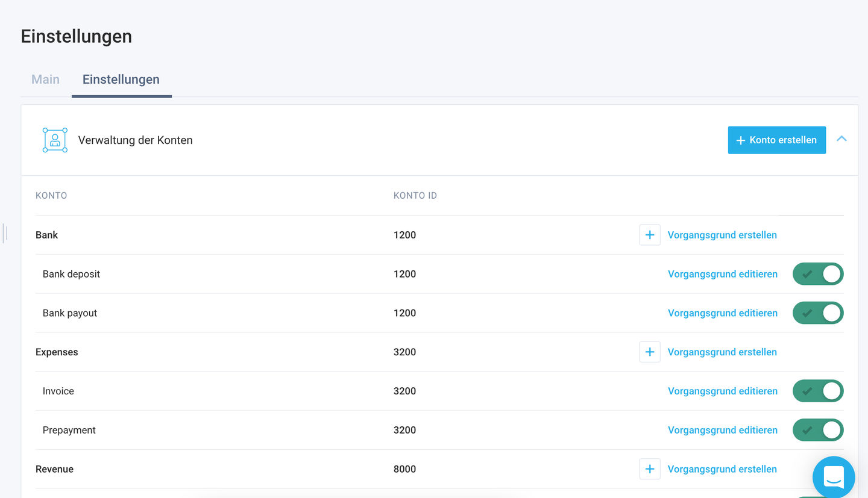Select the Bank payout row label
Image resolution: width=868 pixels, height=498 pixels.
70,313
